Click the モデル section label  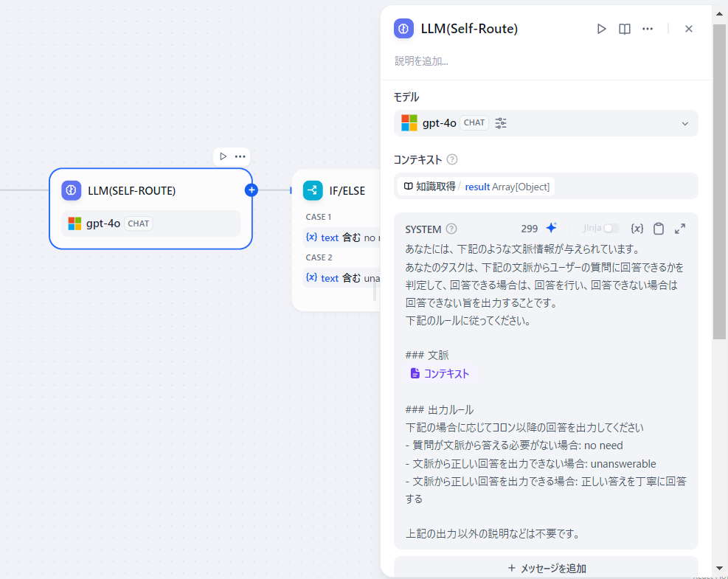tap(406, 97)
